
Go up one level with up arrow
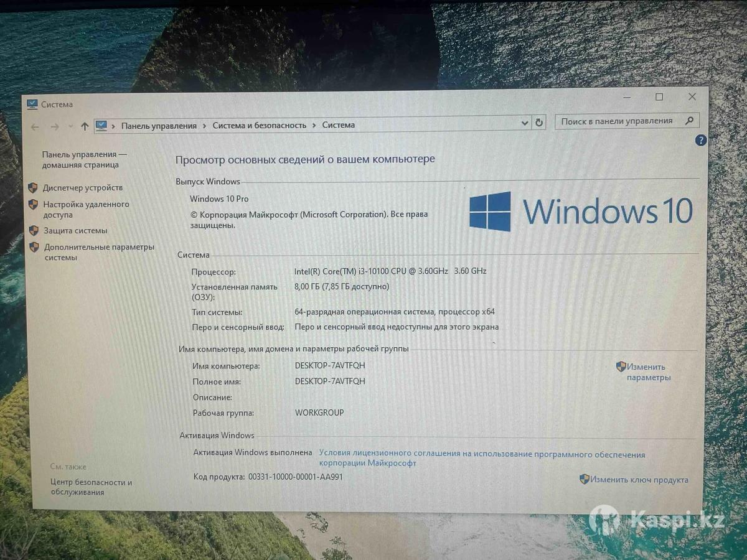pyautogui.click(x=85, y=126)
